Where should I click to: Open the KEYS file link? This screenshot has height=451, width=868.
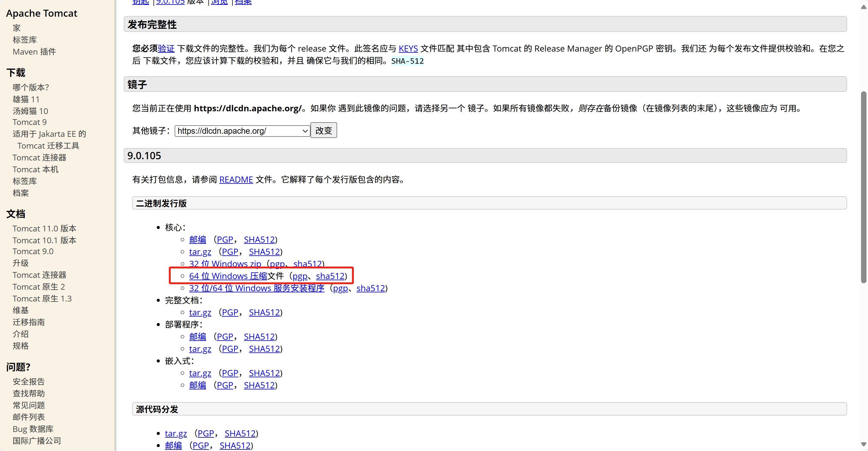pos(408,49)
